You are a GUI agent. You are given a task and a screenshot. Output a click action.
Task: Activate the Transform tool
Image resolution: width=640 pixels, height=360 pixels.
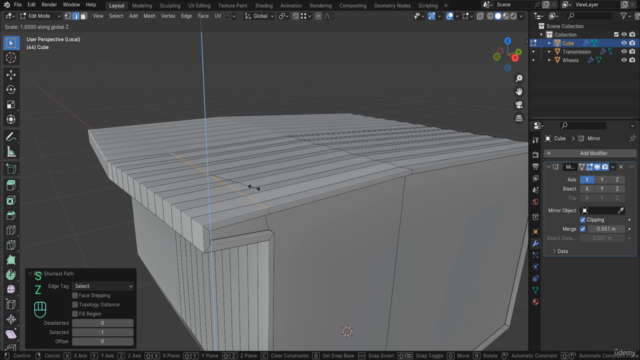coord(11,119)
